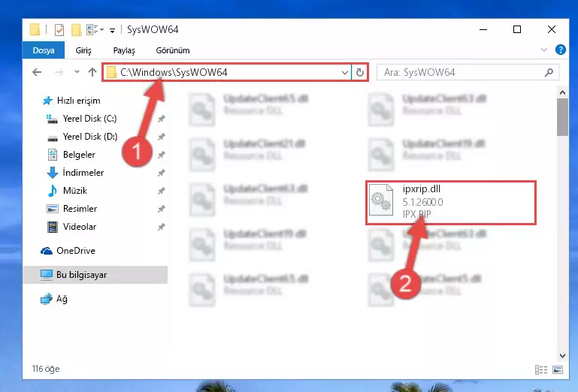This screenshot has height=392, width=578.
Task: Click the pin icon beside Resimler
Action: (x=162, y=209)
